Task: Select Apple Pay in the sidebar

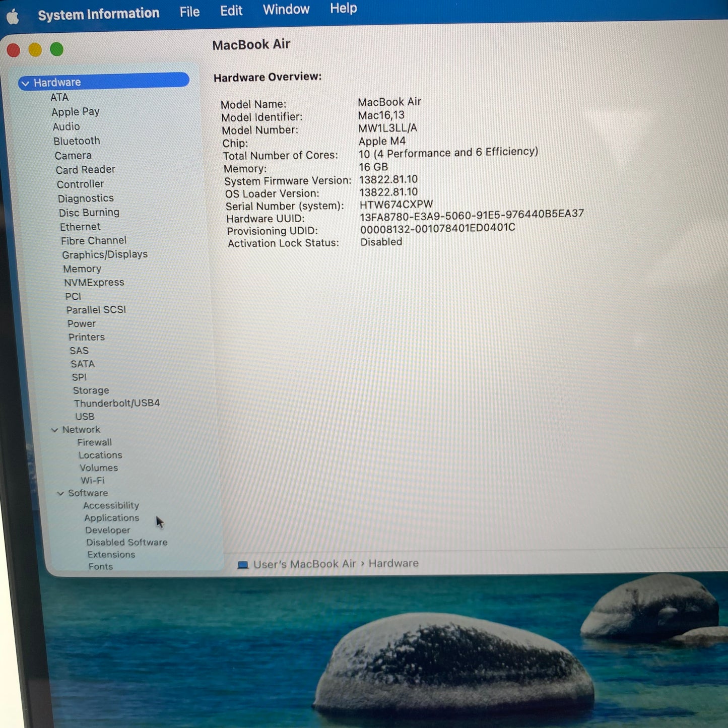Action: [76, 112]
